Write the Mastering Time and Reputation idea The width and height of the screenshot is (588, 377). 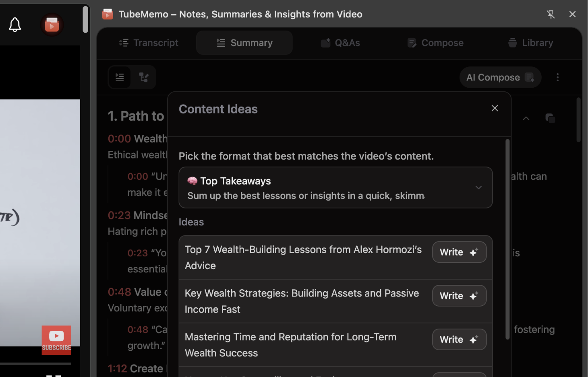coord(459,340)
